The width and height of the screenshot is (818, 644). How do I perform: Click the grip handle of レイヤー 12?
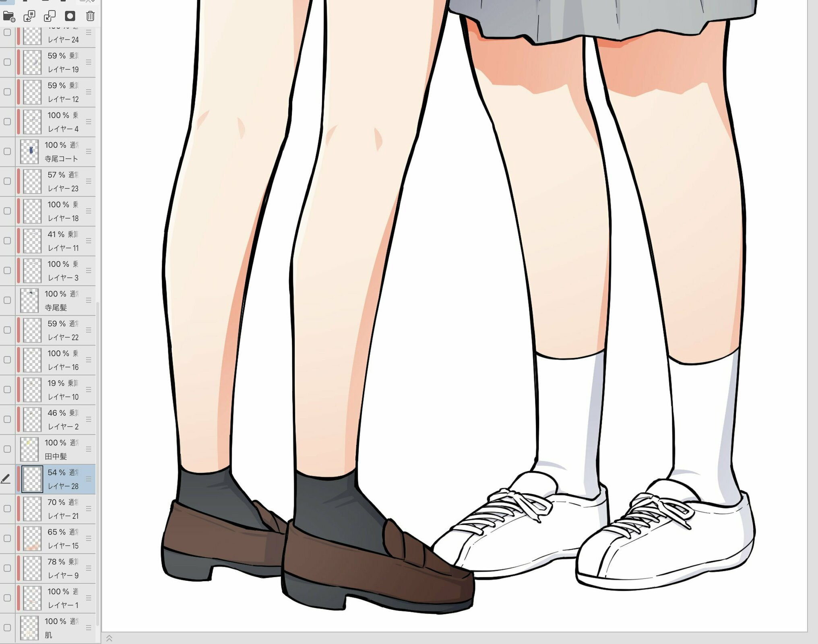pos(89,92)
